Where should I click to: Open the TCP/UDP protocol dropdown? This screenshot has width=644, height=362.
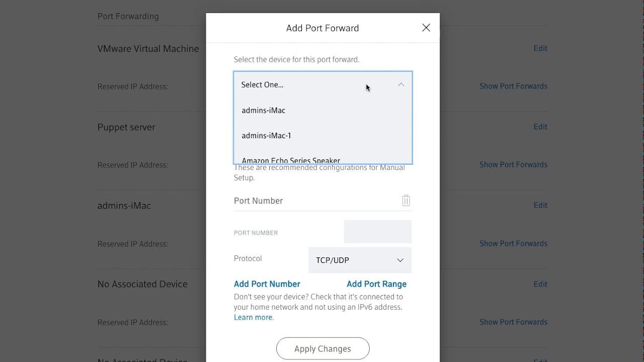click(x=360, y=260)
